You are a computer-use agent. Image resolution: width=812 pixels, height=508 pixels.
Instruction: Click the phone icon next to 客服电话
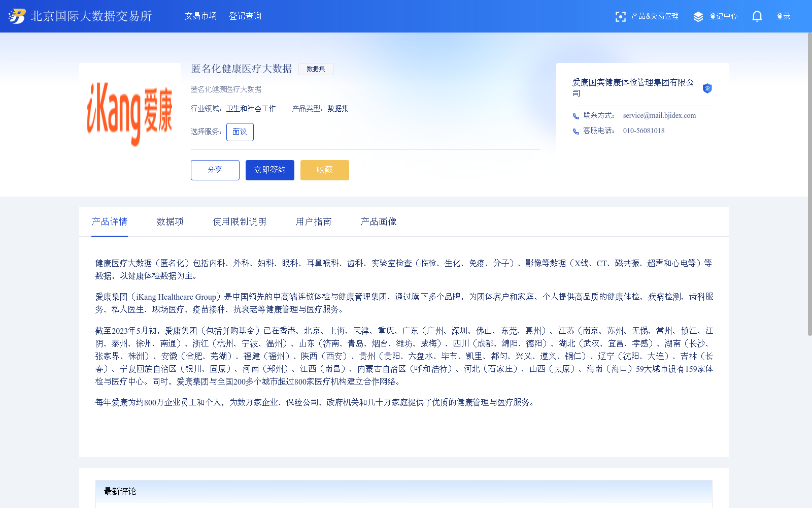point(576,132)
